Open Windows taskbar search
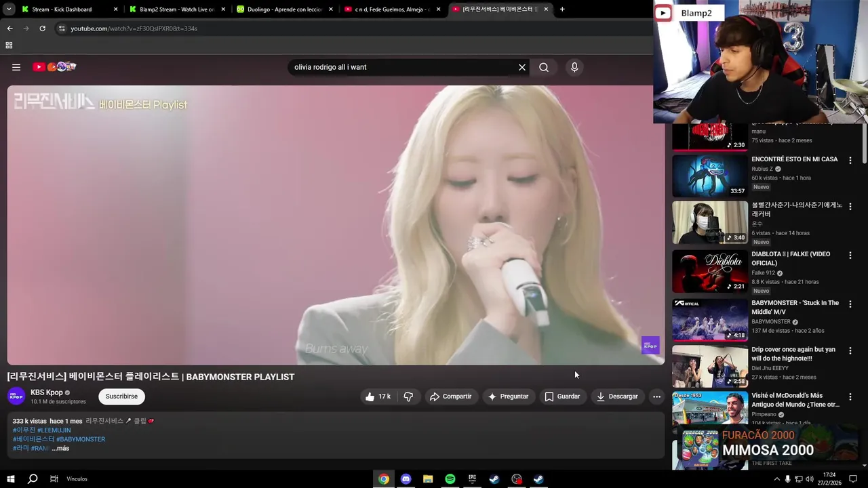868x488 pixels. click(x=33, y=479)
